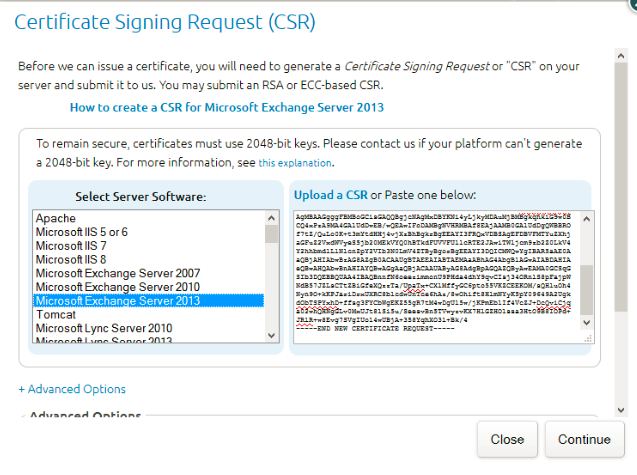Viewport: 637px width, 475px height.
Task: Open 'How to create a CSR' link
Action: click(x=227, y=107)
